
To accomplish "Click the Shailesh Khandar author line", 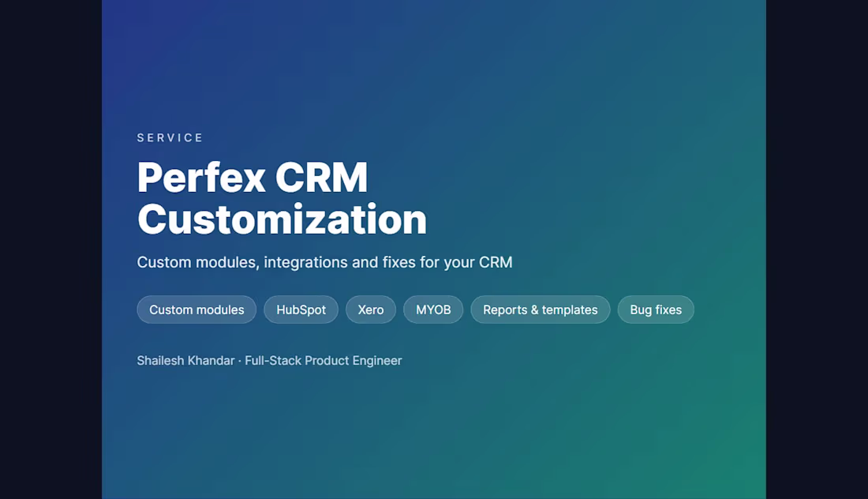I will [269, 361].
